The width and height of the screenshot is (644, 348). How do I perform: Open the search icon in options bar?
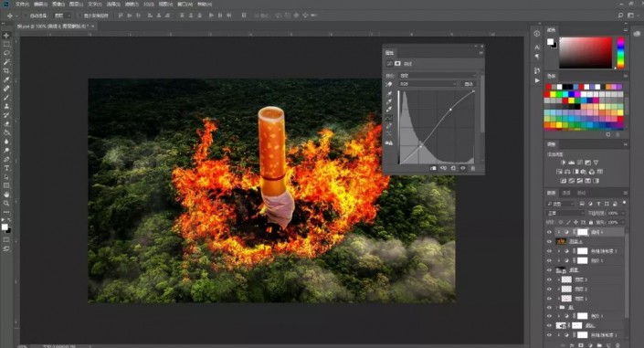click(x=620, y=16)
